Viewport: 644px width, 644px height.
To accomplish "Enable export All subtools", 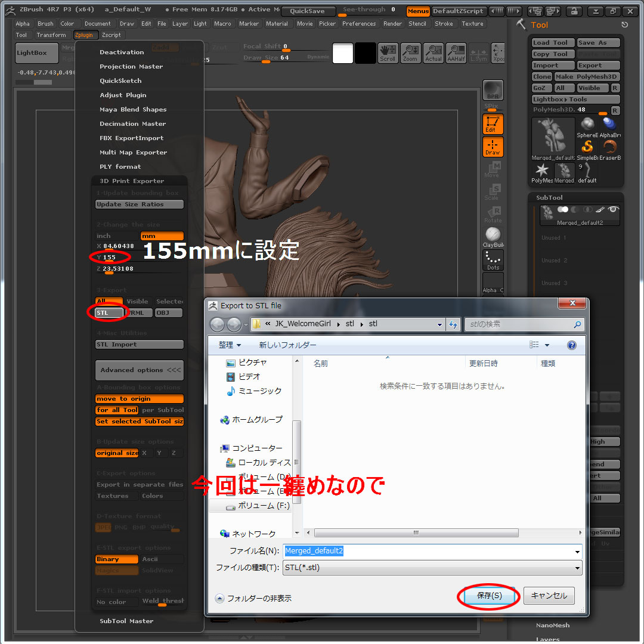I will pos(109,301).
